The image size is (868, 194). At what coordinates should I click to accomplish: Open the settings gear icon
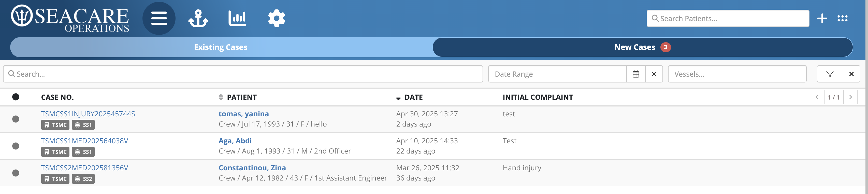pos(276,18)
